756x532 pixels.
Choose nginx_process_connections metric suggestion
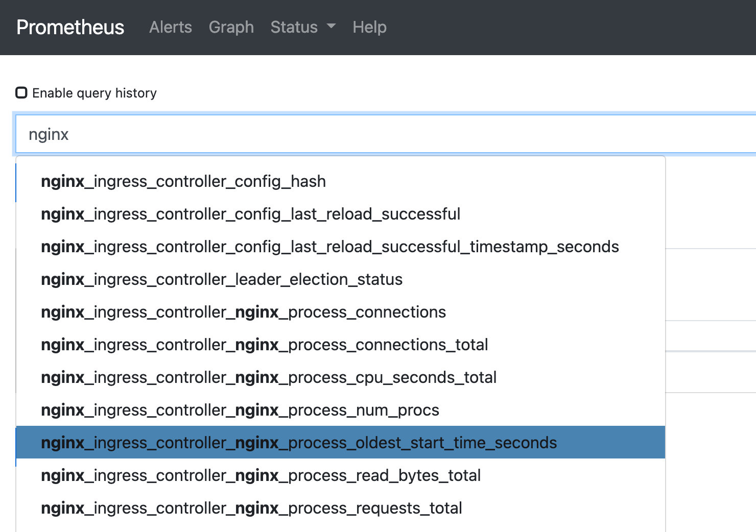point(243,312)
